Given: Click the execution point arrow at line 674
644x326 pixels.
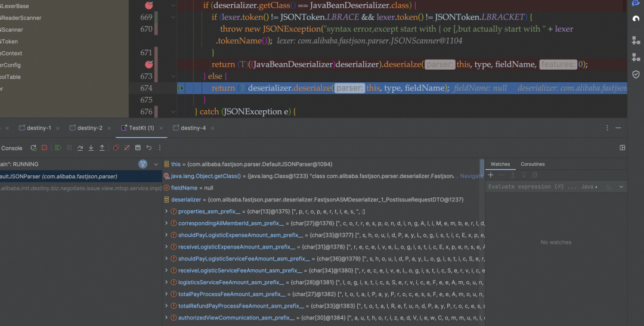Looking at the screenshot, I should 181,88.
